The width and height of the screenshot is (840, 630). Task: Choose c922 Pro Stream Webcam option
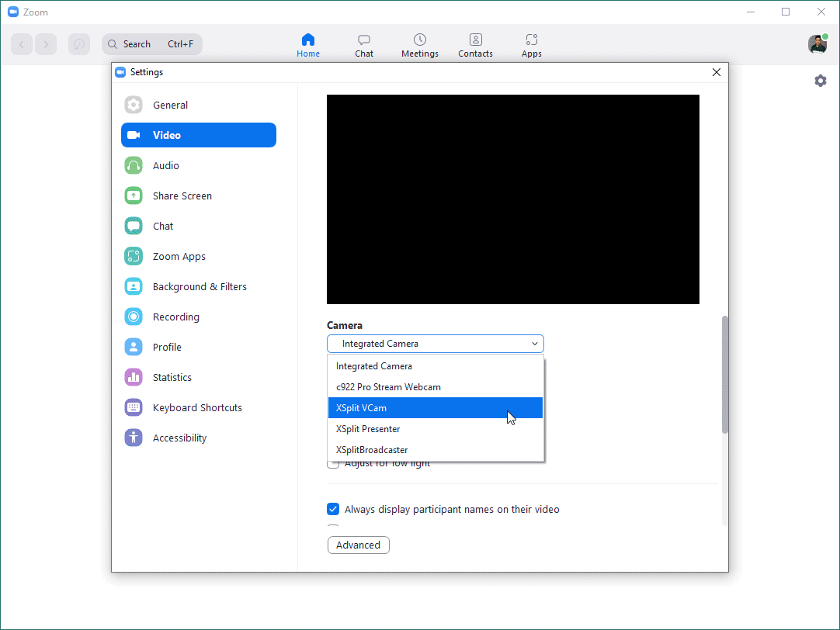pos(436,387)
